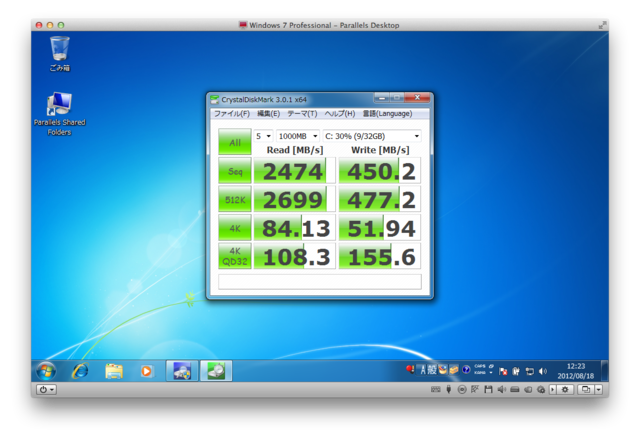The width and height of the screenshot is (640, 441).
Task: Click the 512K read result 2699
Action: point(294,199)
